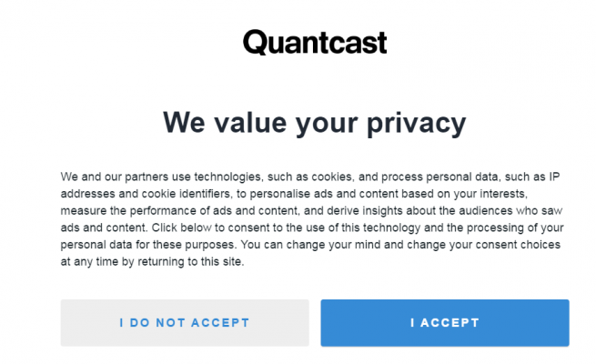Click the Quantcast logo
Image resolution: width=596 pixels, height=364 pixels.
coord(315,42)
